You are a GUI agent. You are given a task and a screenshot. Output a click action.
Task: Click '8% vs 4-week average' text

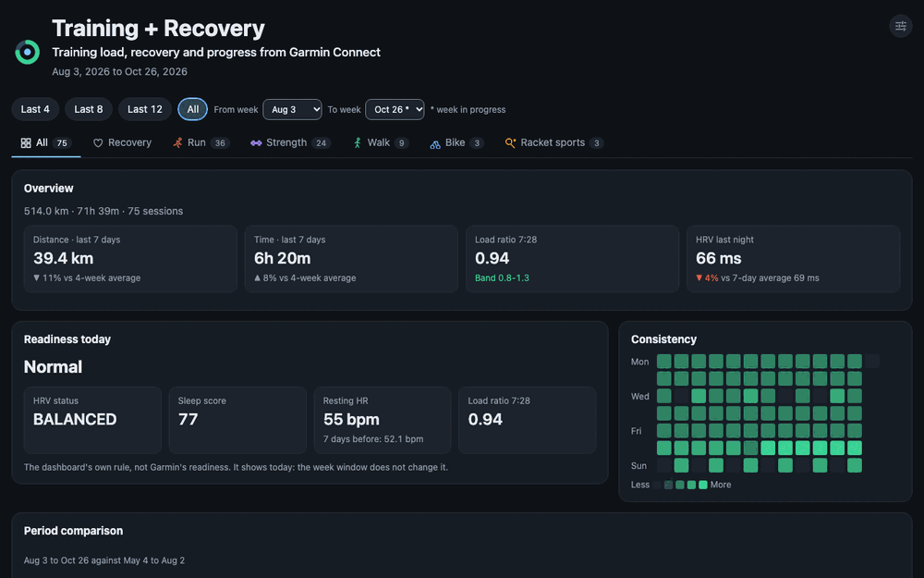[x=310, y=277]
